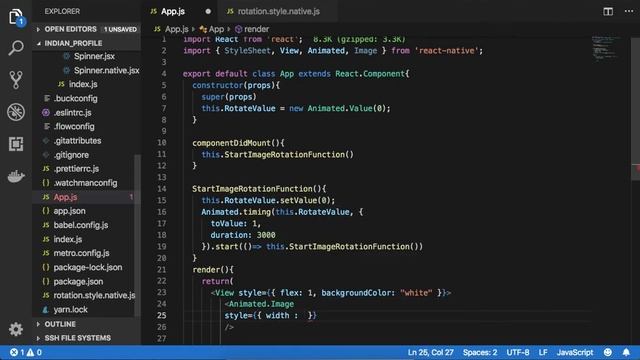
Task: Click the Animated.Image tag in code
Action: [261, 304]
